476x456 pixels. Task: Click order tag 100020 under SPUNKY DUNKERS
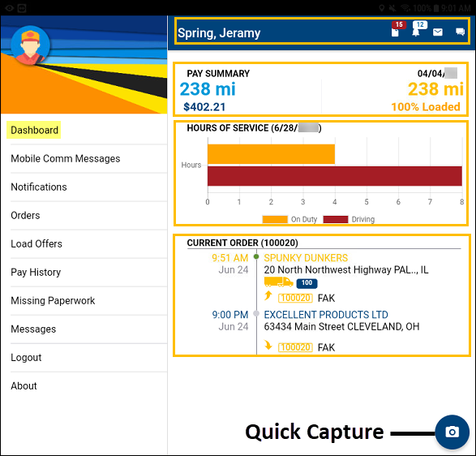(295, 298)
